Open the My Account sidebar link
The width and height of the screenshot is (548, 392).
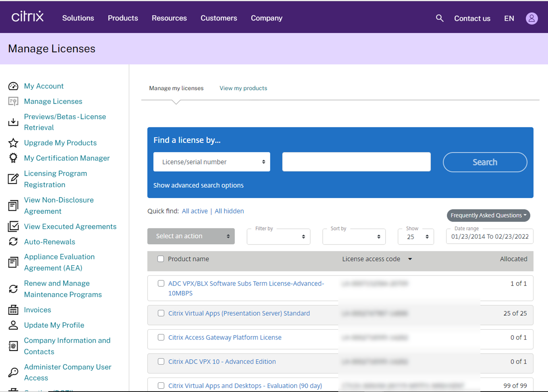(x=44, y=86)
